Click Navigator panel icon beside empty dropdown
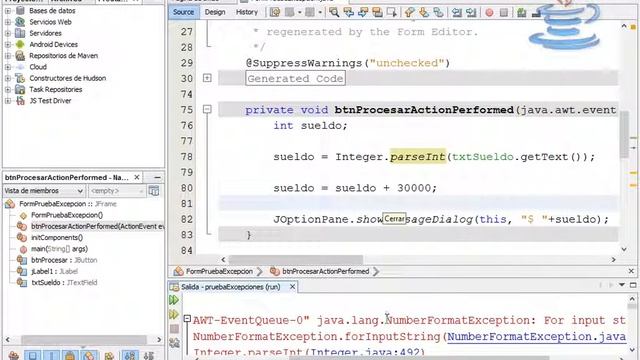The image size is (640, 360). [154, 191]
